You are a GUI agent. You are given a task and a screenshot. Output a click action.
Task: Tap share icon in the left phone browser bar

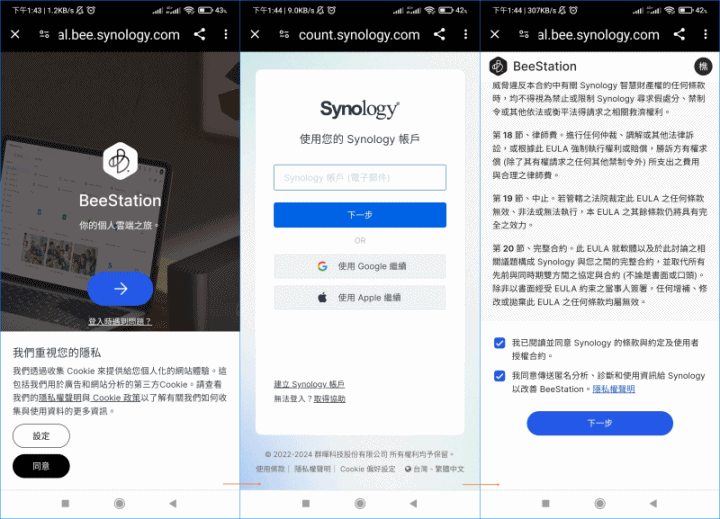pos(199,34)
